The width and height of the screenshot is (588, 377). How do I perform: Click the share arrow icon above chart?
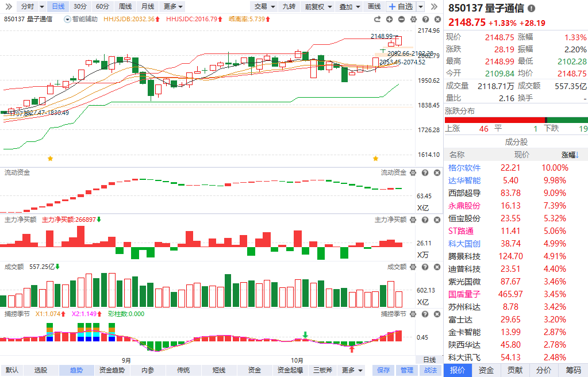[x=377, y=19]
